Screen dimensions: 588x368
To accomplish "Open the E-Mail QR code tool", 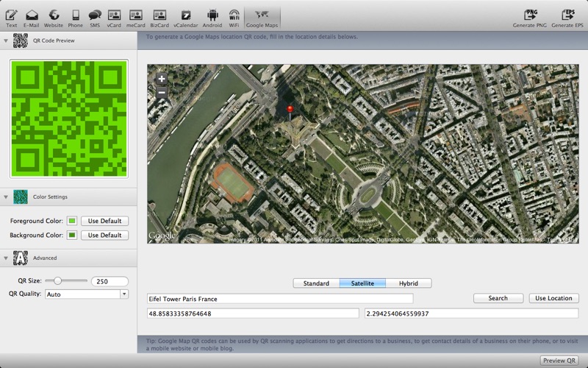I will point(32,15).
